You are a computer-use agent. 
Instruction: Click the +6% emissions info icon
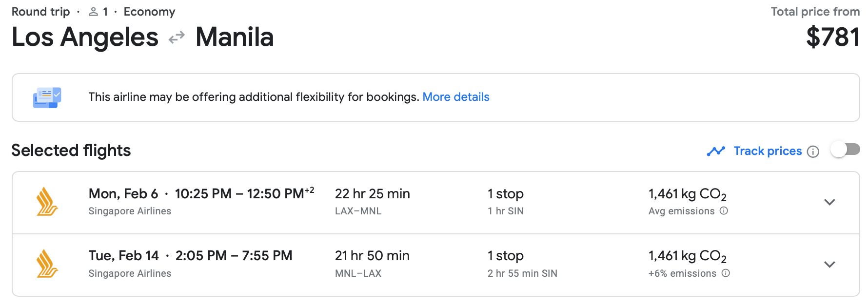point(726,273)
